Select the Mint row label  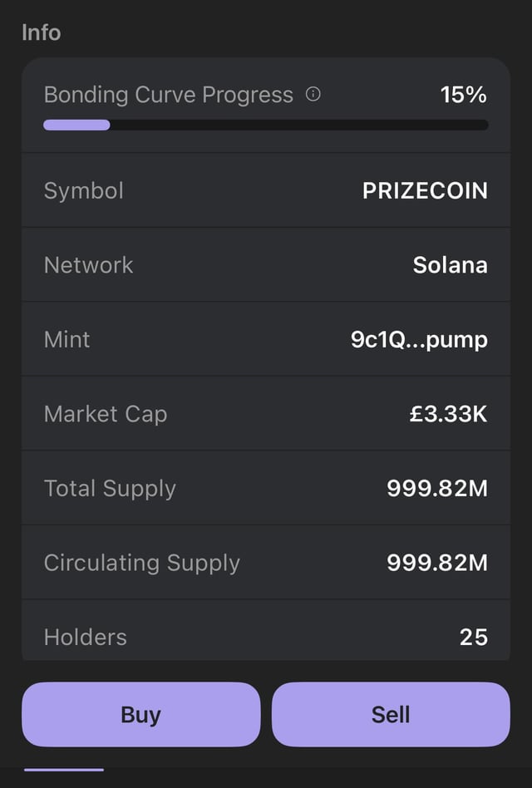[x=66, y=339]
